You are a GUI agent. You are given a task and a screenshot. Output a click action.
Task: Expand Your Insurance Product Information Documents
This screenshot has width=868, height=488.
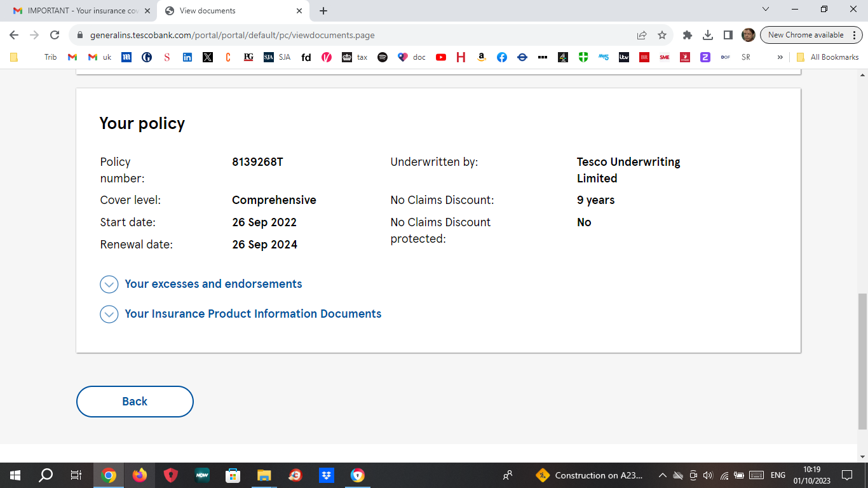click(x=241, y=314)
